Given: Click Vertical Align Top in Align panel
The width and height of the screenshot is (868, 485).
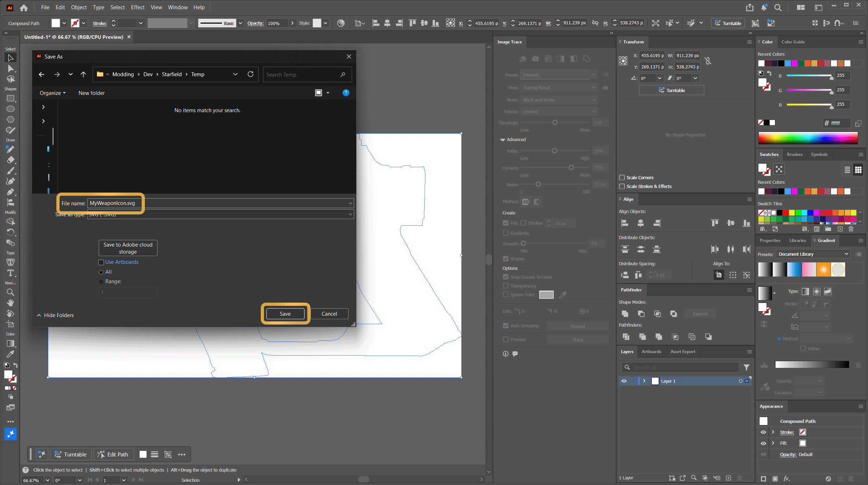Looking at the screenshot, I should pyautogui.click(x=715, y=223).
